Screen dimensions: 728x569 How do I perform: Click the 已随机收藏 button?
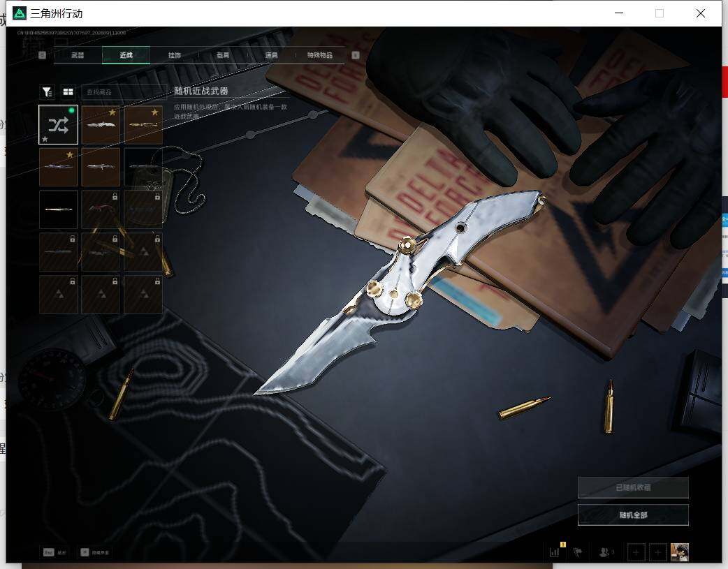tap(633, 487)
